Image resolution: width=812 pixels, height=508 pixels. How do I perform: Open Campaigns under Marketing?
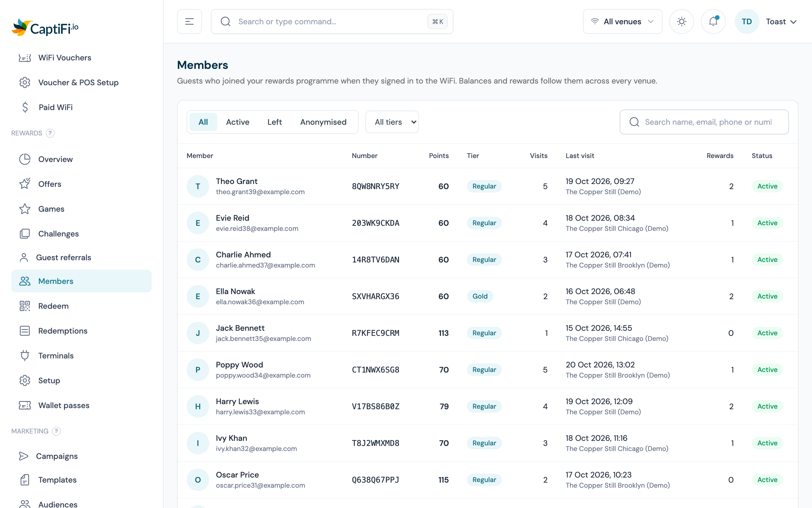tap(81, 456)
